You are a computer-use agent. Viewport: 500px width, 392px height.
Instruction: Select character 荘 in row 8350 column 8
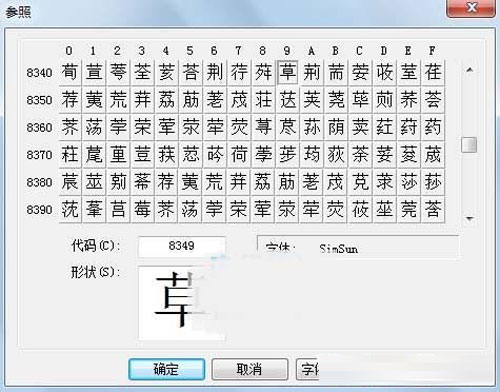(x=263, y=100)
